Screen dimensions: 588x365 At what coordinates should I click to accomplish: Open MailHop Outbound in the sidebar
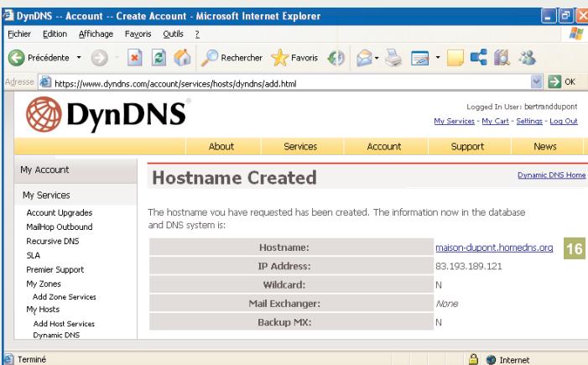coord(60,227)
